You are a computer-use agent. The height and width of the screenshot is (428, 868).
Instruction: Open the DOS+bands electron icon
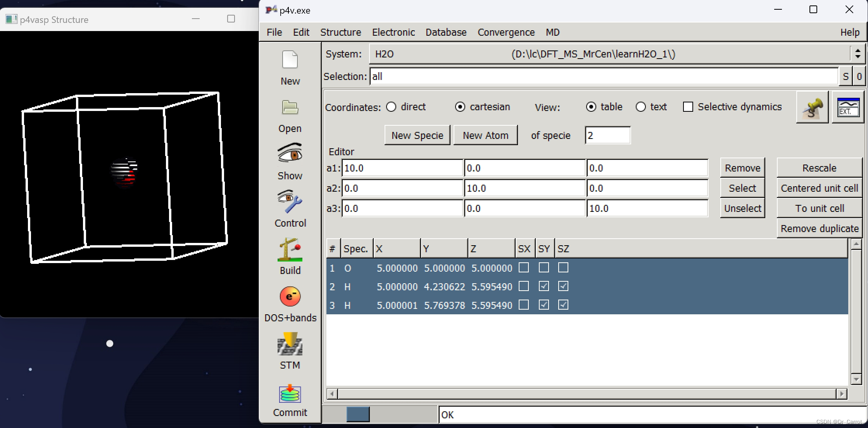290,297
